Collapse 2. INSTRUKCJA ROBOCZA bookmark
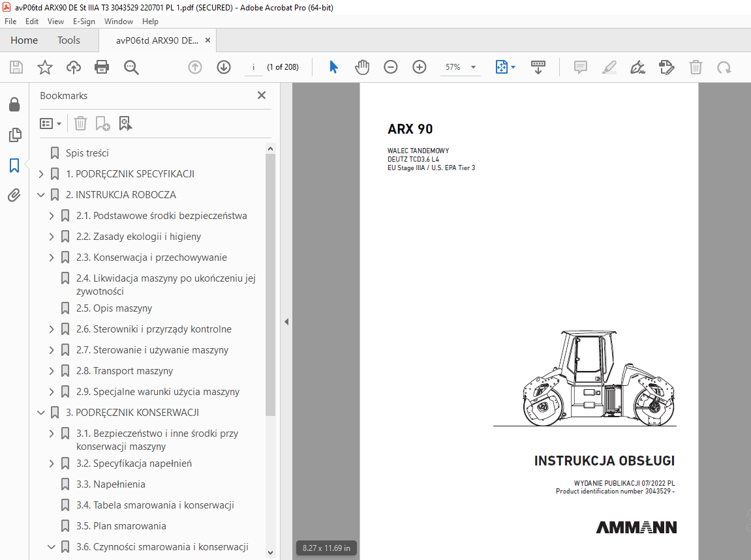 coord(40,195)
